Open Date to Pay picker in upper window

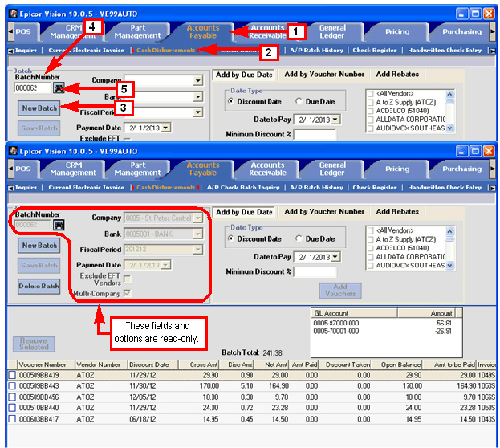[x=335, y=120]
